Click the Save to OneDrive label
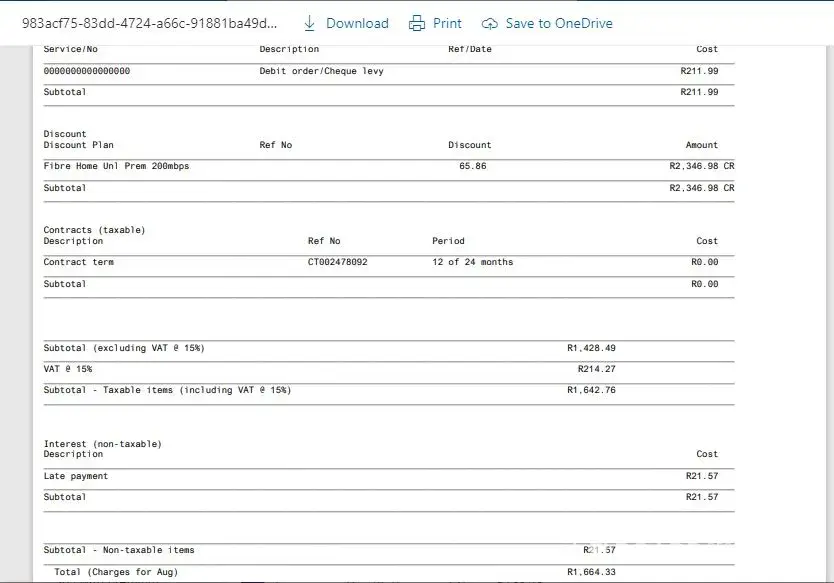The width and height of the screenshot is (834, 583). tap(559, 23)
